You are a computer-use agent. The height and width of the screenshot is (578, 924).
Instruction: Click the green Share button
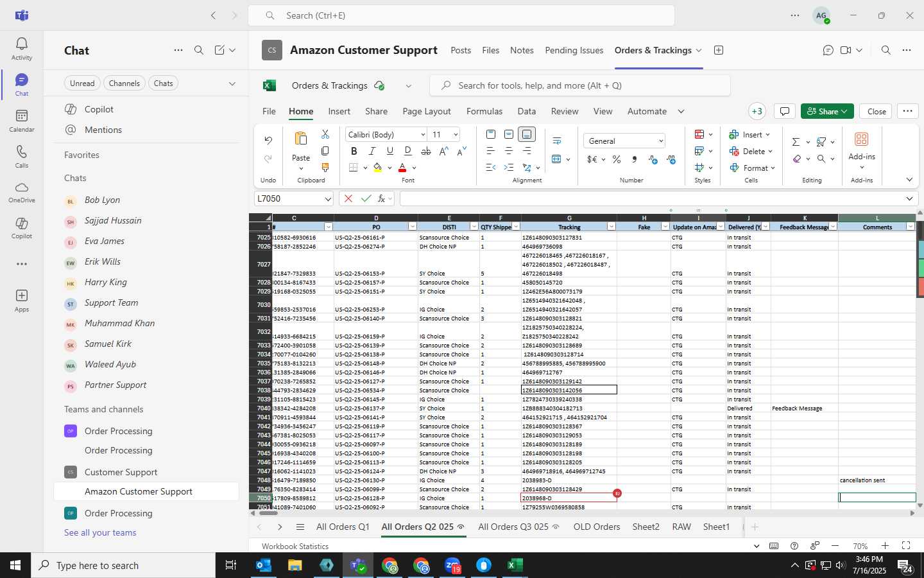click(827, 111)
